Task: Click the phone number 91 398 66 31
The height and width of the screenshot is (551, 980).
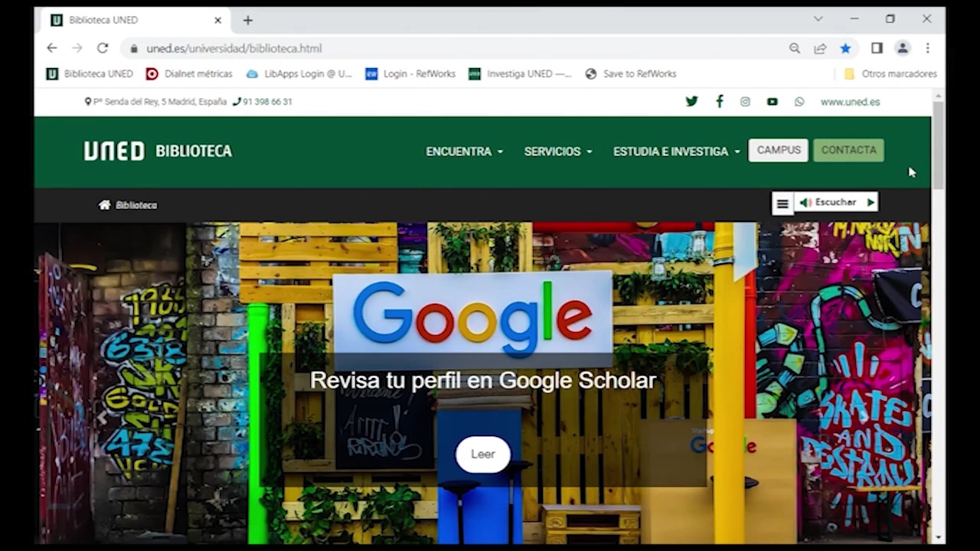Action: [x=267, y=102]
